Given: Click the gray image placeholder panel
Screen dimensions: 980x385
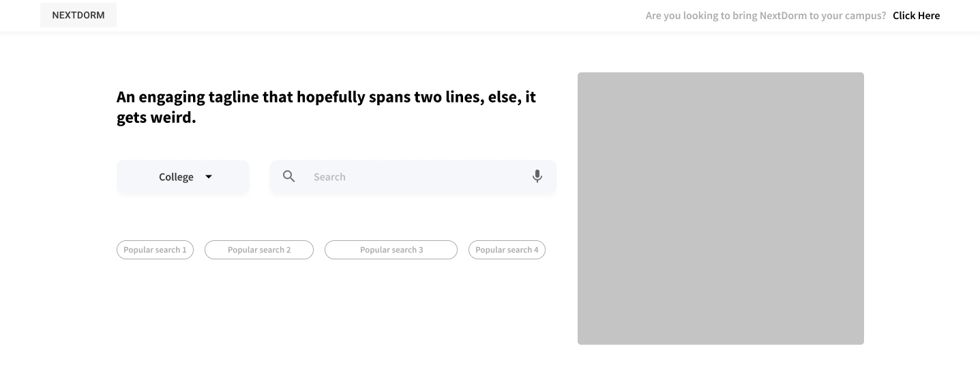Looking at the screenshot, I should 721,208.
